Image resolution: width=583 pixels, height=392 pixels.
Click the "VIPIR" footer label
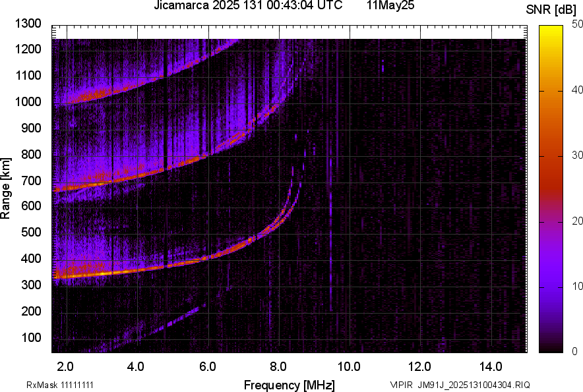pyautogui.click(x=401, y=385)
